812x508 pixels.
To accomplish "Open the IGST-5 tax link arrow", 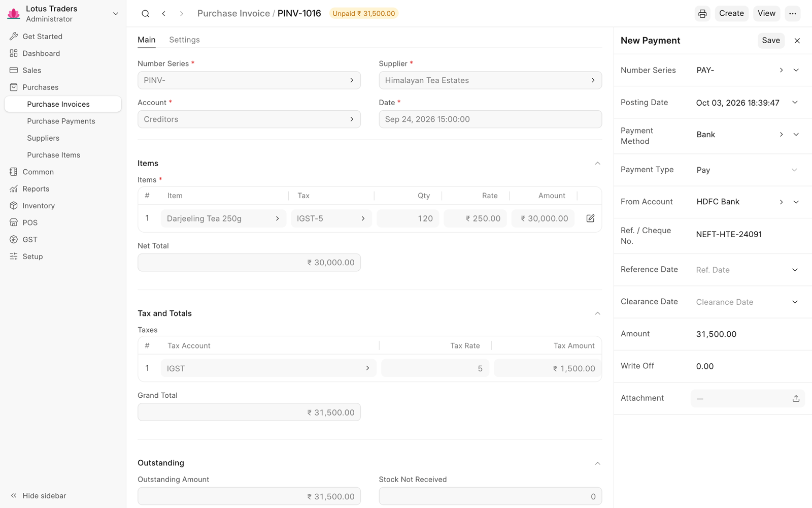I will click(363, 218).
